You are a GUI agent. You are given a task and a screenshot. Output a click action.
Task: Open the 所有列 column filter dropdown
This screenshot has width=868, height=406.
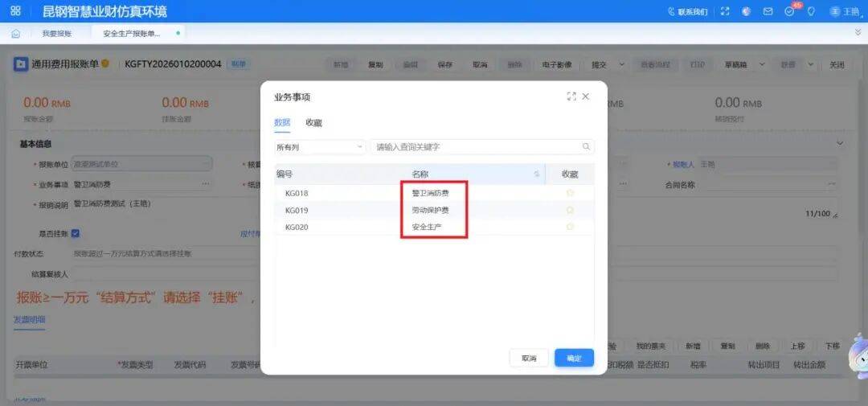[320, 147]
